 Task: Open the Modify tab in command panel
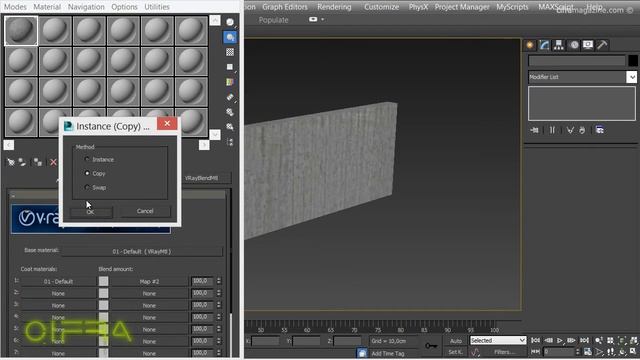tap(544, 45)
